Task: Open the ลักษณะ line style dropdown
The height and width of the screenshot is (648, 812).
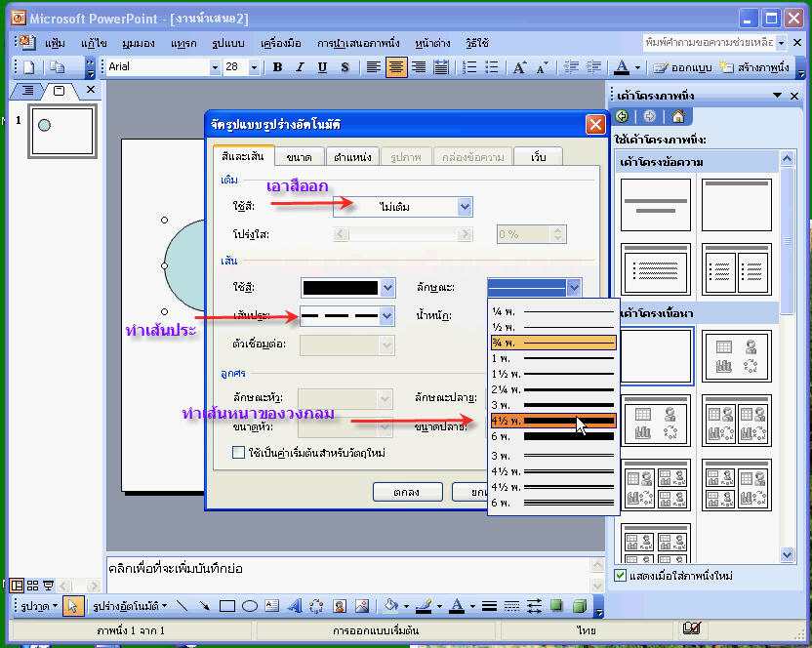Action: (573, 287)
